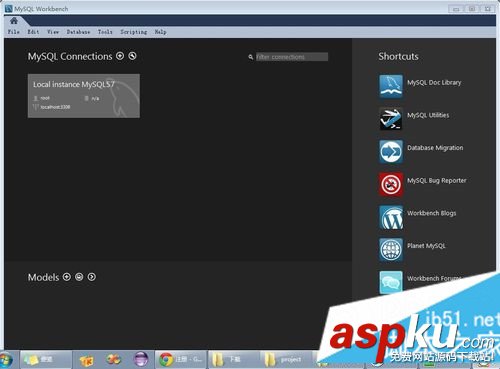Click the search magnifier icon beside filter
This screenshot has width=500, height=369.
click(x=251, y=57)
